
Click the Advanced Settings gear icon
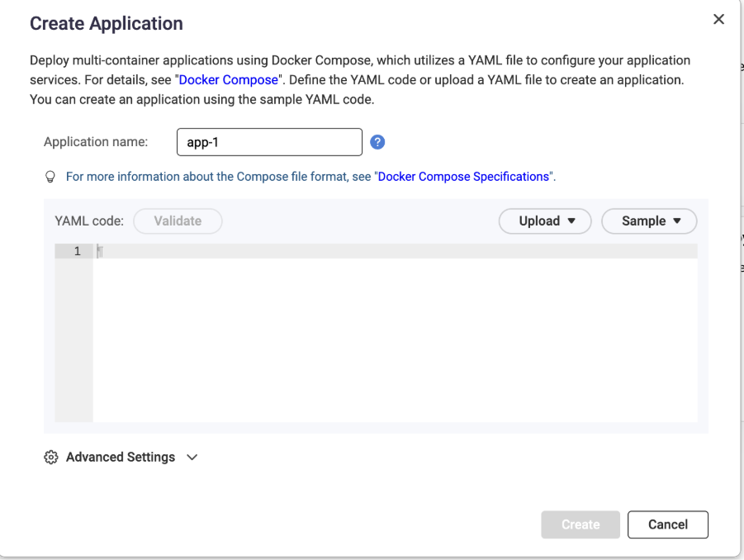point(50,457)
